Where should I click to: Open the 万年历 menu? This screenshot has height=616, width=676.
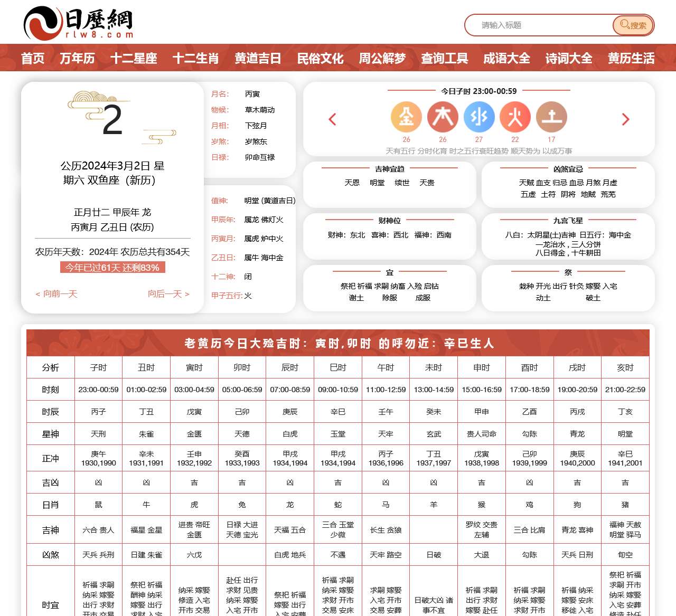tap(78, 59)
